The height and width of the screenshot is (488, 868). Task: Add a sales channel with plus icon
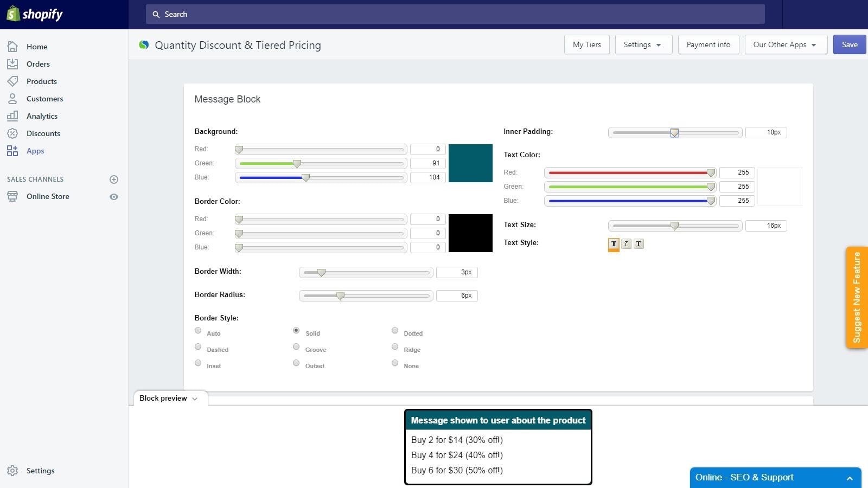pyautogui.click(x=114, y=179)
